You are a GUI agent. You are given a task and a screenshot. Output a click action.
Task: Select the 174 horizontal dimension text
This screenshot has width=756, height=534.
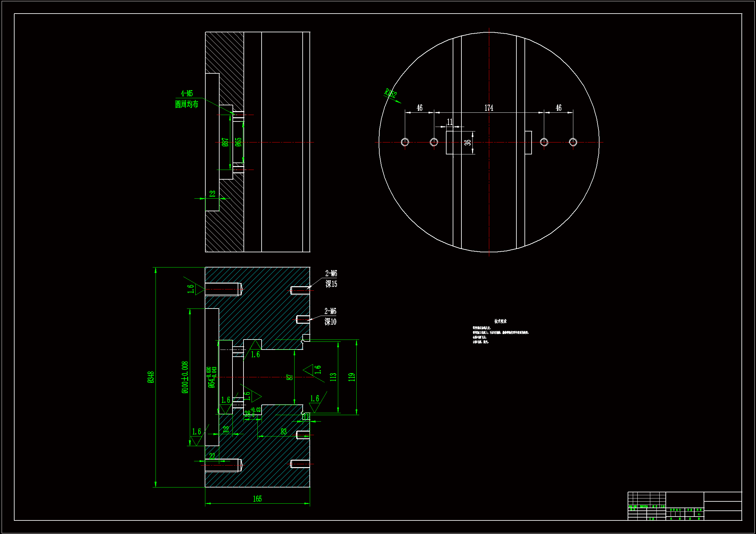tap(489, 108)
